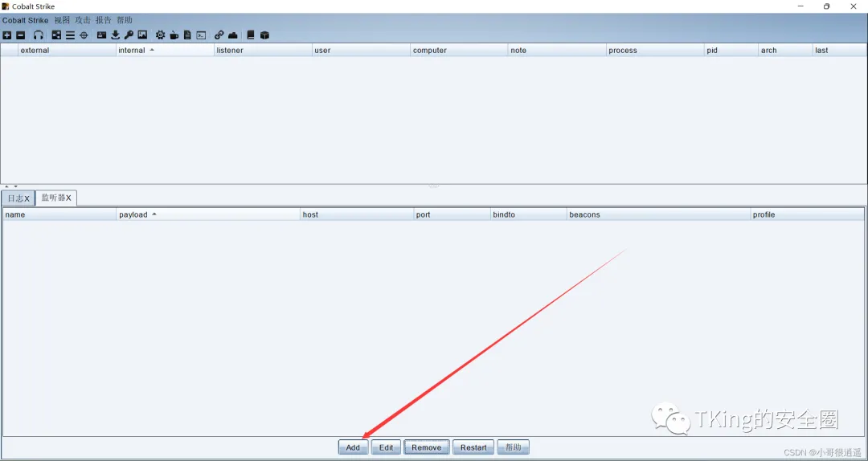Sort sessions by the process column

point(655,50)
